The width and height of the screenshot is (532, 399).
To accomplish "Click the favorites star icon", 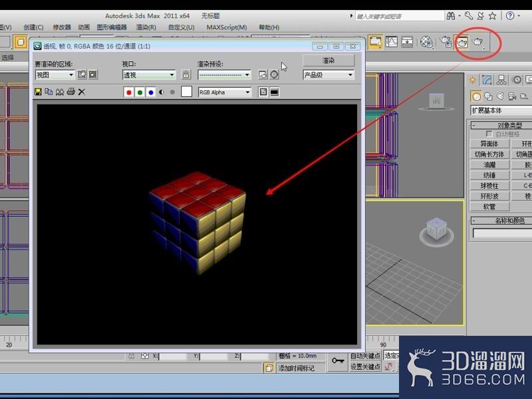I will point(493,15).
